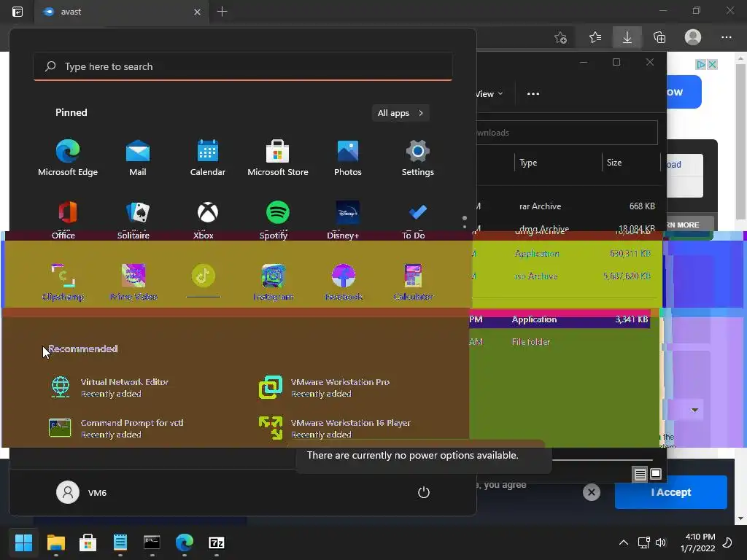This screenshot has height=560, width=747.
Task: Open Solitaire from pinned apps
Action: [137, 220]
